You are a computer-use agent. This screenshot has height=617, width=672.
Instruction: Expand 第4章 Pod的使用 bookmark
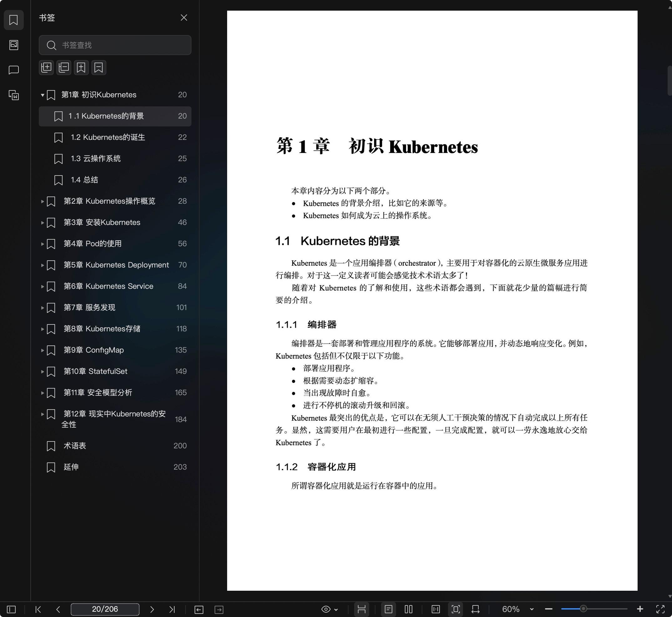tap(43, 244)
